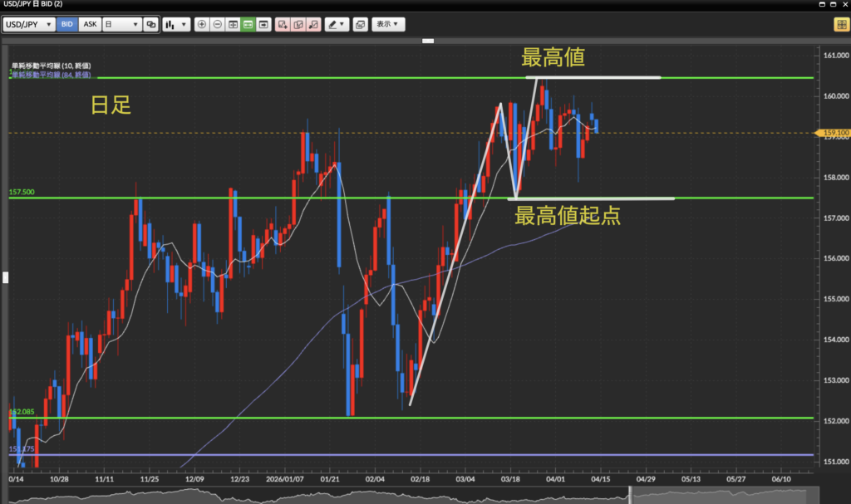The image size is (851, 504).
Task: Click the 159.100 current price label
Action: (x=833, y=133)
